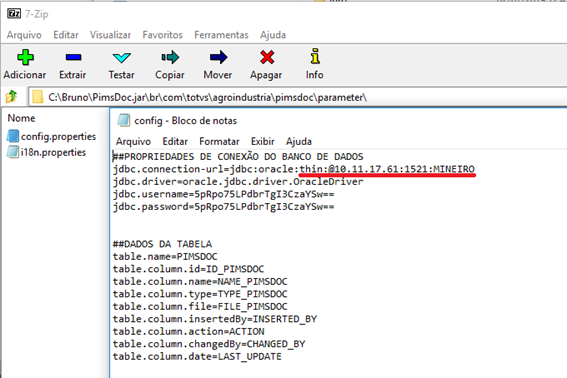Click the table.column.insertedBy line
The width and height of the screenshot is (567, 378).
(215, 319)
